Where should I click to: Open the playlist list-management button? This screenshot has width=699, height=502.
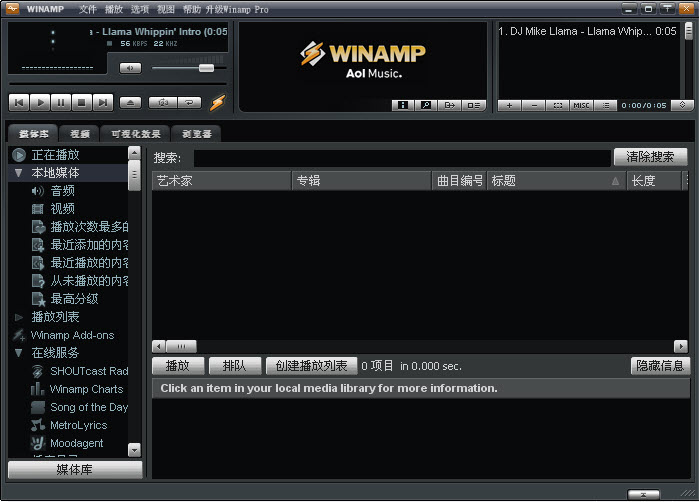[605, 106]
